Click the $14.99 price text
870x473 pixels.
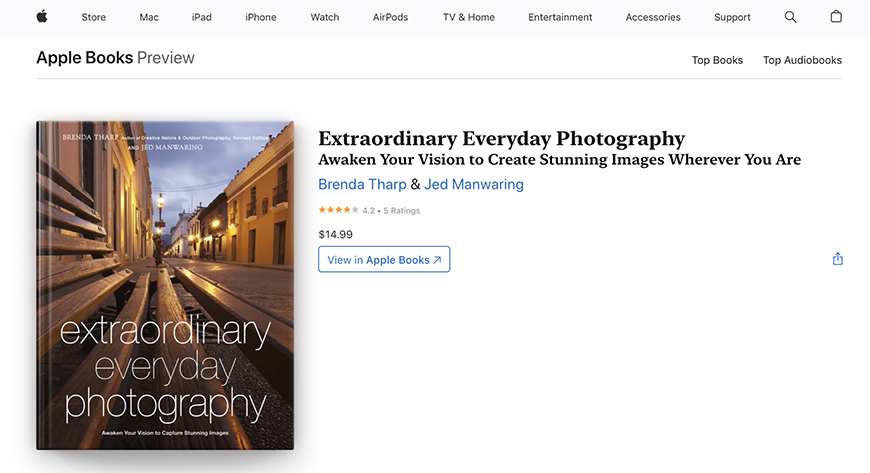(336, 234)
